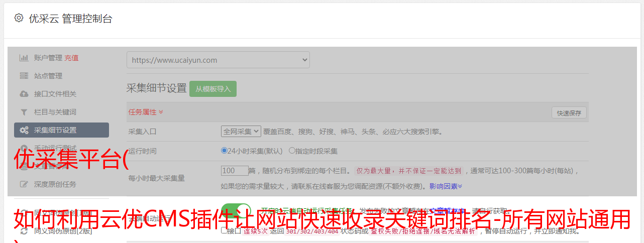Viewport: 644px width, 243px height.
Task: Click the green 从模板导入 button
Action: 213,89
